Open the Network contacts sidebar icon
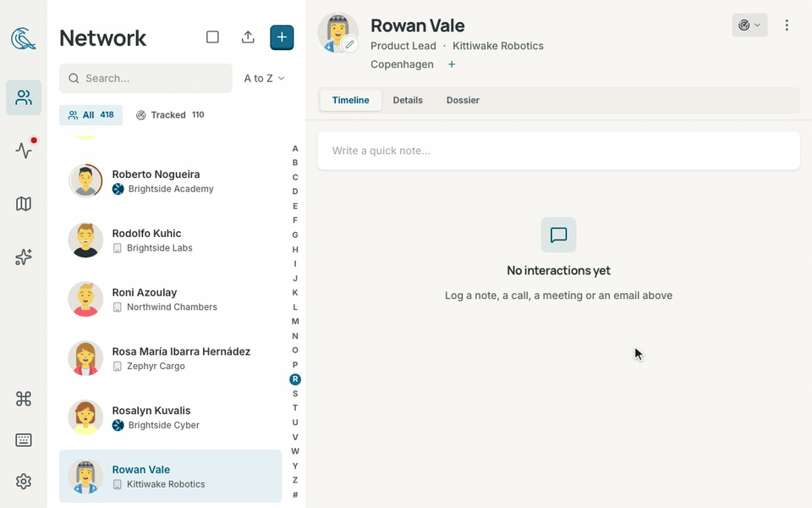The width and height of the screenshot is (812, 508). coord(24,97)
